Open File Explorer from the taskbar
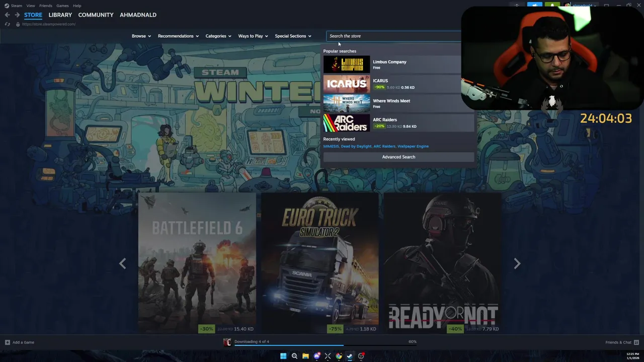Image resolution: width=644 pixels, height=362 pixels. pos(305,356)
